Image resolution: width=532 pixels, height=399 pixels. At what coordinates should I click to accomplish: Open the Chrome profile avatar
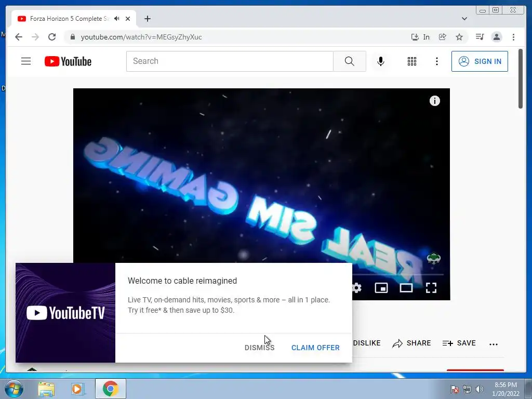[497, 37]
